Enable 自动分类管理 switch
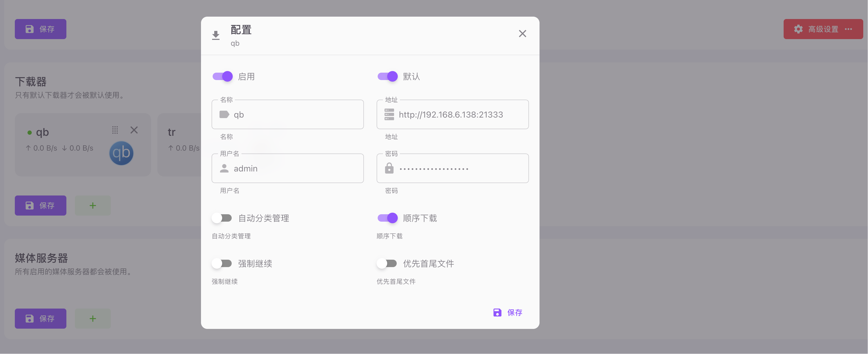 click(222, 218)
